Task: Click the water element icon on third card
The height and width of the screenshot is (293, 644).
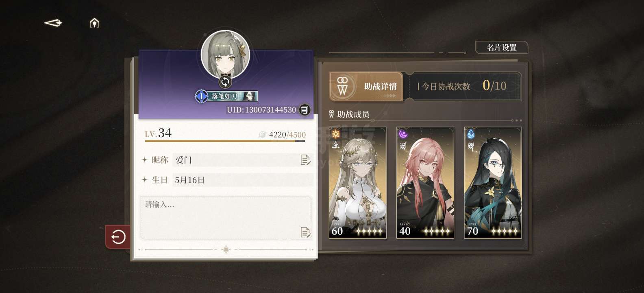Action: point(471,134)
